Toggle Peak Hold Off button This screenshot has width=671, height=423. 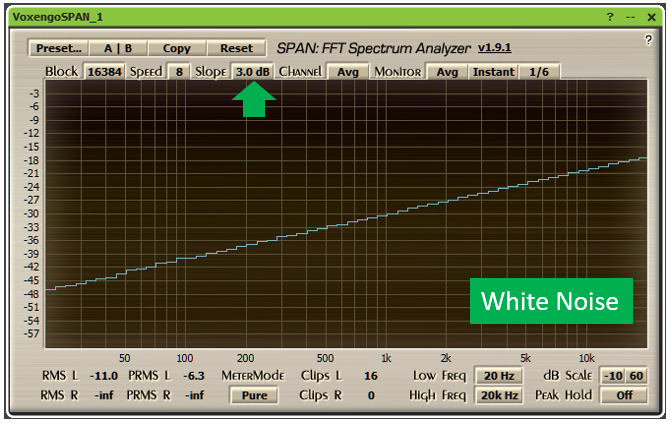coord(624,395)
